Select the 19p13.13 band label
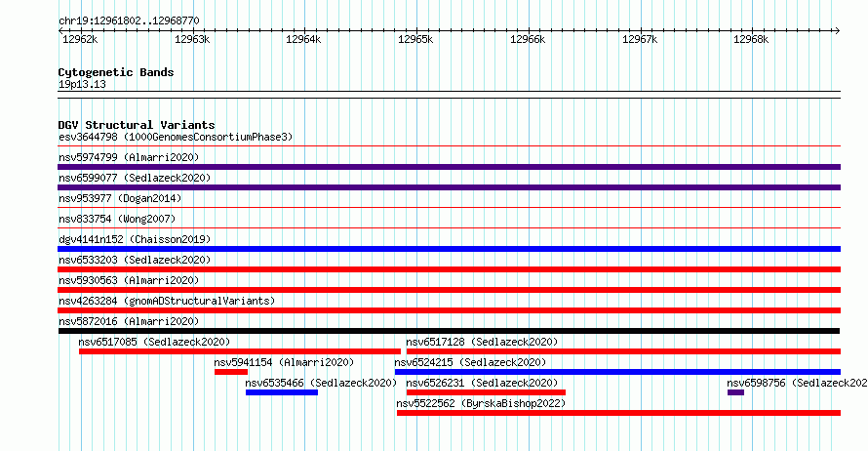The height and width of the screenshot is (451, 868). (82, 84)
